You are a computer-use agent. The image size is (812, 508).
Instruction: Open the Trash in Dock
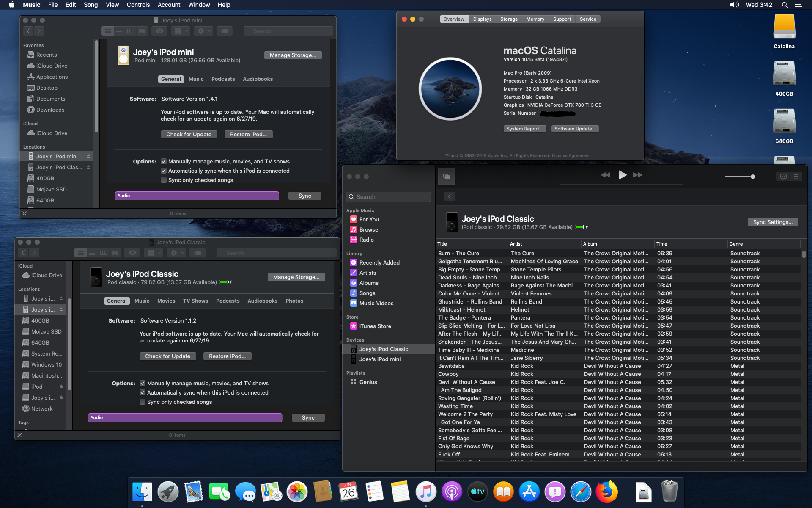pyautogui.click(x=669, y=492)
